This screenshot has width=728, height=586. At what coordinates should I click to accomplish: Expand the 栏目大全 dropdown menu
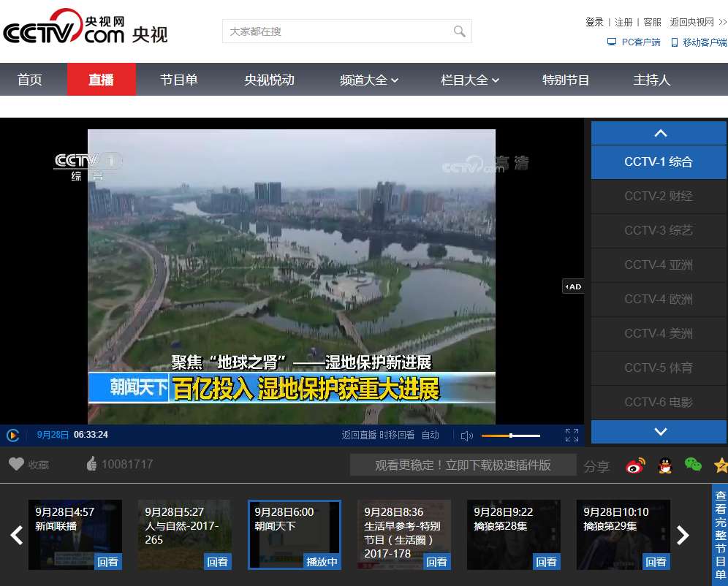click(x=470, y=80)
